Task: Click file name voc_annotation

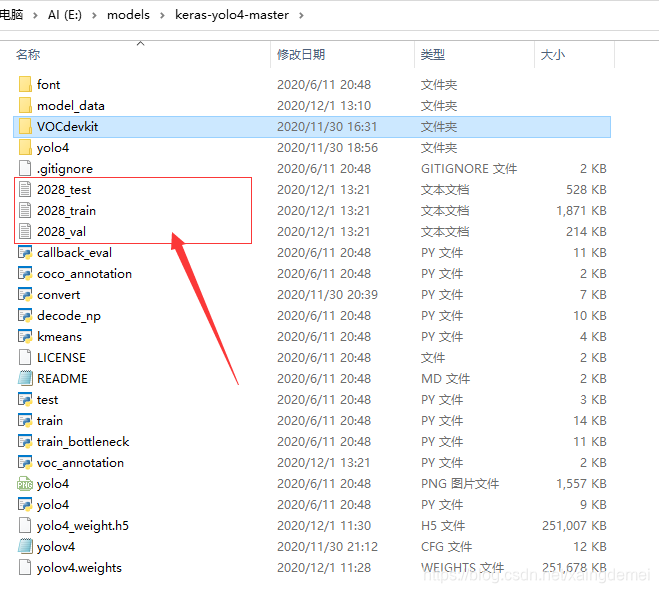Action: 80,463
